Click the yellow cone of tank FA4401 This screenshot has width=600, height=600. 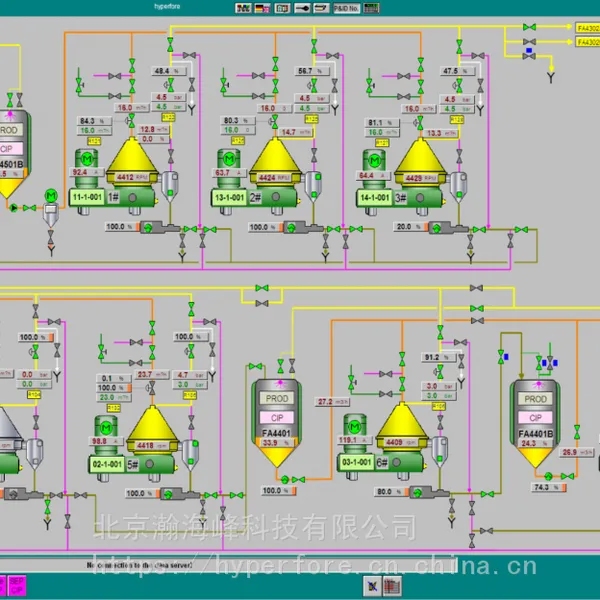277,457
